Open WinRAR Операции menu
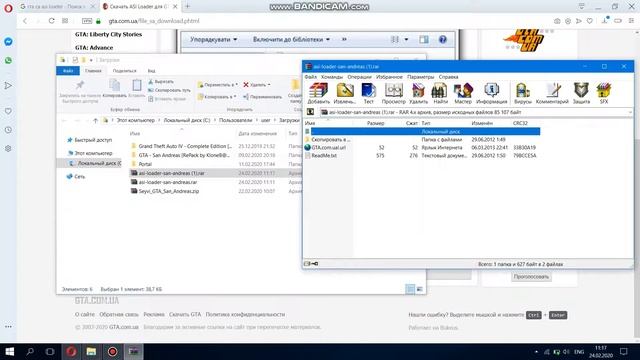Screen dimensions: 640x360 tap(360, 77)
